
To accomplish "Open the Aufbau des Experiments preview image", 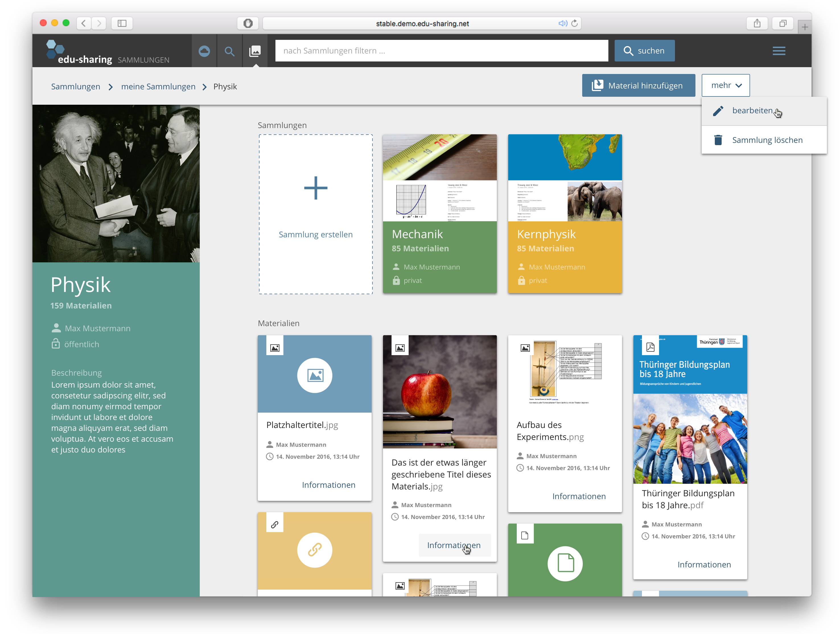I will (x=565, y=373).
